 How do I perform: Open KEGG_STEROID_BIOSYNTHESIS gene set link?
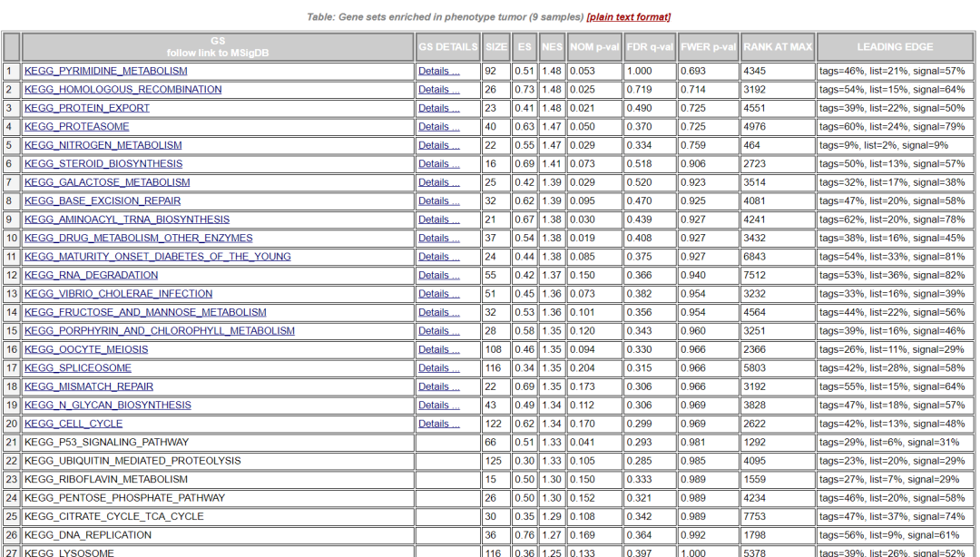(x=103, y=164)
